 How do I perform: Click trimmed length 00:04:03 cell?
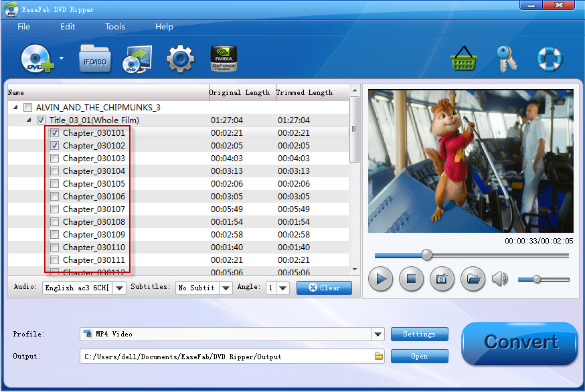(x=294, y=158)
